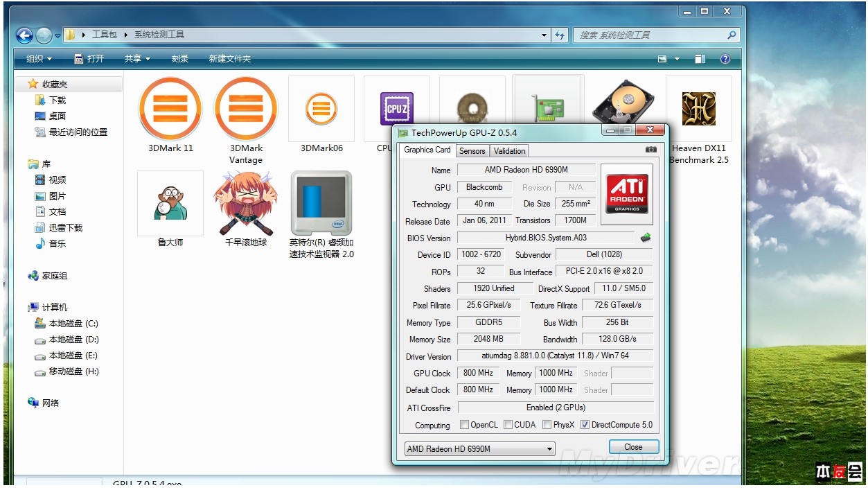Screen dimensions: 868x490
Task: Open Intel Turbo Boost monitor icon
Action: pyautogui.click(x=321, y=204)
